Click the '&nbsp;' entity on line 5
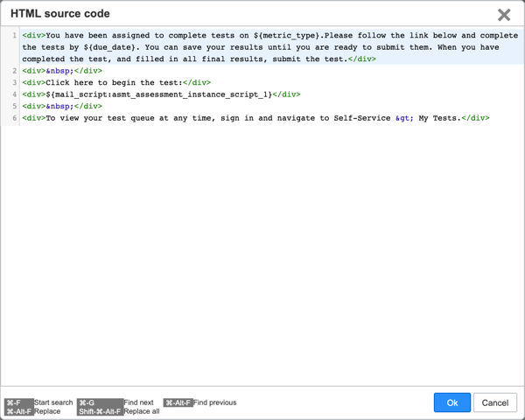The width and height of the screenshot is (525, 420). point(59,106)
